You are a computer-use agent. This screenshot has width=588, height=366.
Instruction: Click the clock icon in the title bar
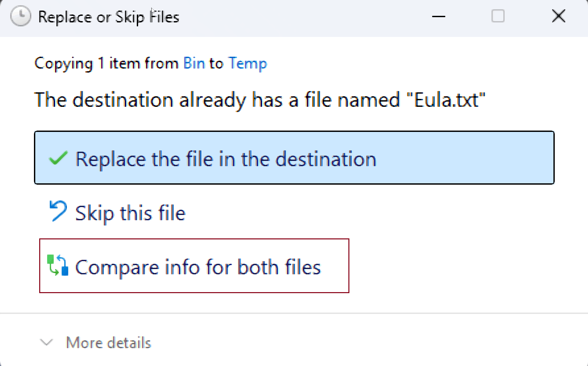20,16
